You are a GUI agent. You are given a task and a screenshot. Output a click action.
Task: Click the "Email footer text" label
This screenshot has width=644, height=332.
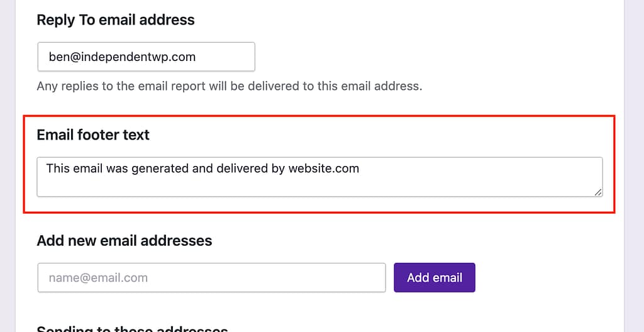[x=93, y=135]
